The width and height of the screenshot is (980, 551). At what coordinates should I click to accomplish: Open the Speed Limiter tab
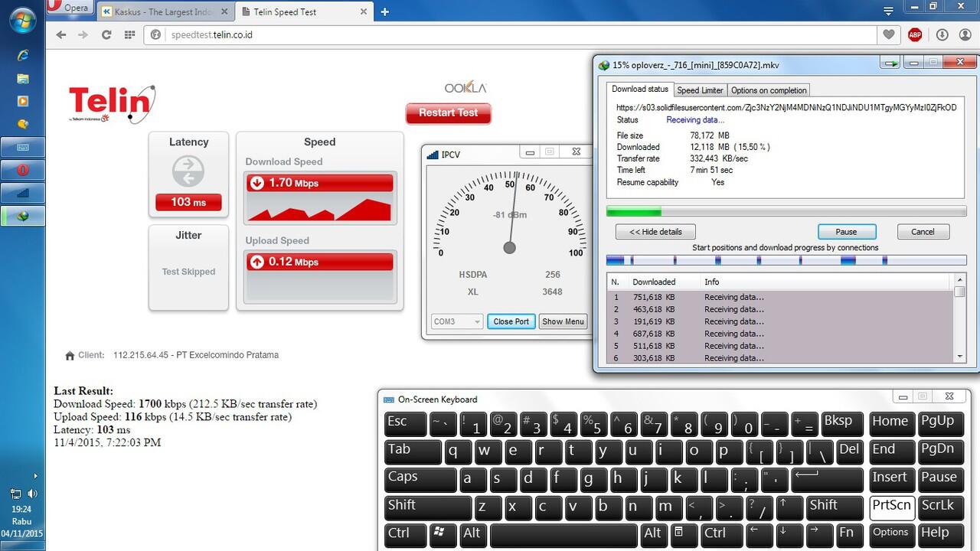pyautogui.click(x=700, y=90)
